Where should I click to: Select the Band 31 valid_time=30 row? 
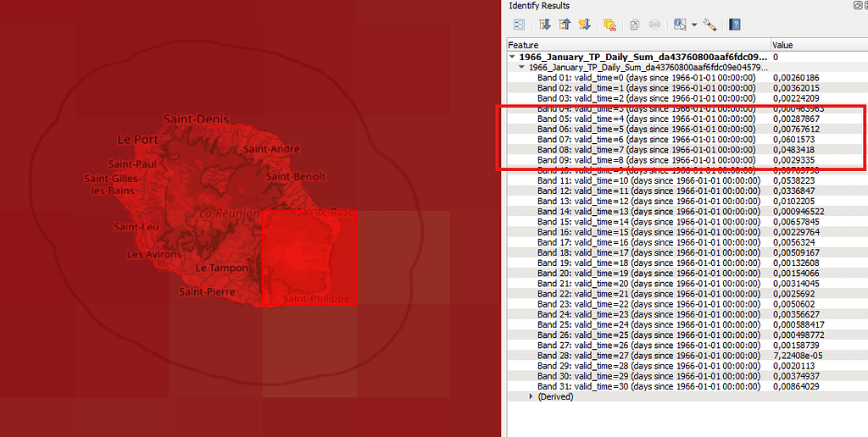pyautogui.click(x=648, y=386)
